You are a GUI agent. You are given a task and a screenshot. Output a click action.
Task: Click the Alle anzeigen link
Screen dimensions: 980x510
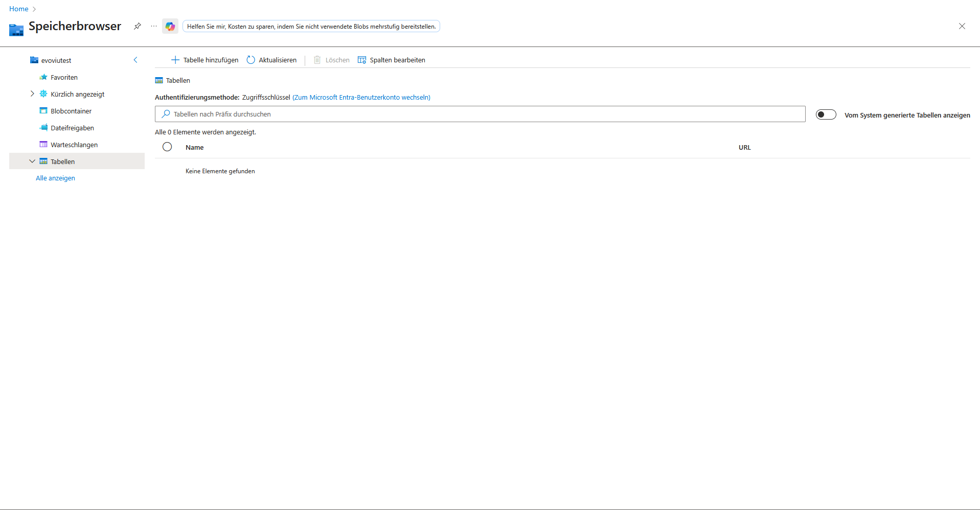(x=55, y=178)
